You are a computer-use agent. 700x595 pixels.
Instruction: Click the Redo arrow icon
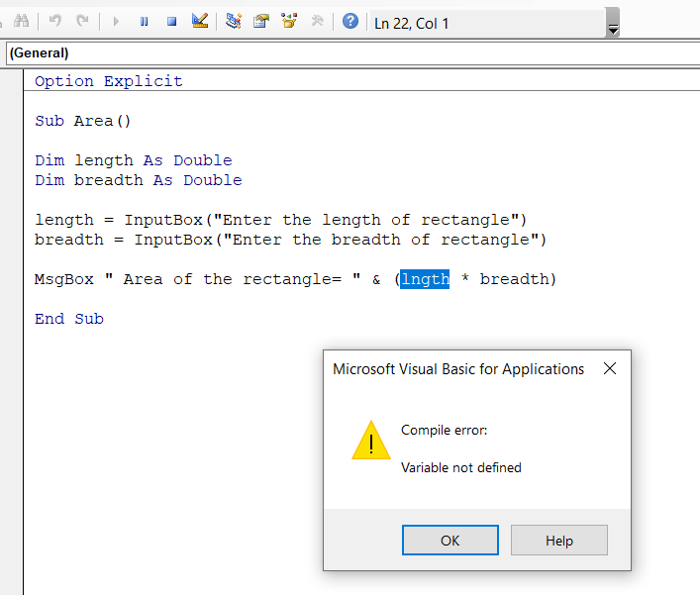tap(82, 21)
